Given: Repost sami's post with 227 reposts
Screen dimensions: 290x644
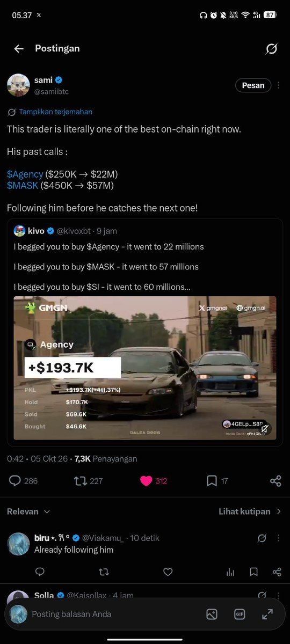Looking at the screenshot, I should pyautogui.click(x=80, y=481).
